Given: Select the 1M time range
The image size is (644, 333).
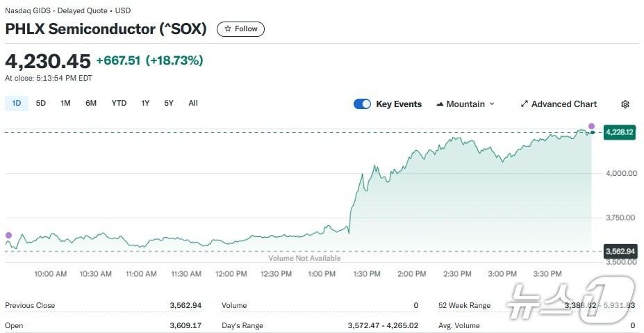Looking at the screenshot, I should (65, 104).
